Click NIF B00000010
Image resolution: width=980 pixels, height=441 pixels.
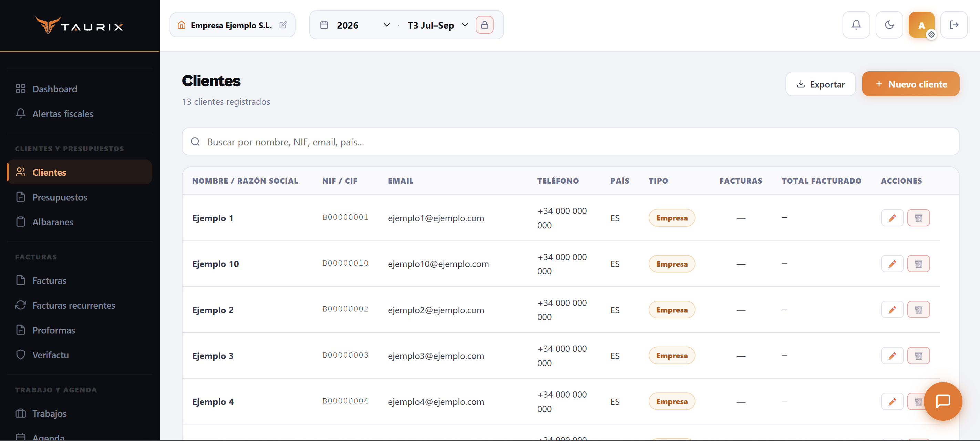(345, 263)
